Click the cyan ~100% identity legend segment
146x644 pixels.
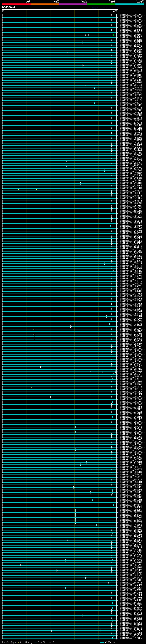coord(130,4)
